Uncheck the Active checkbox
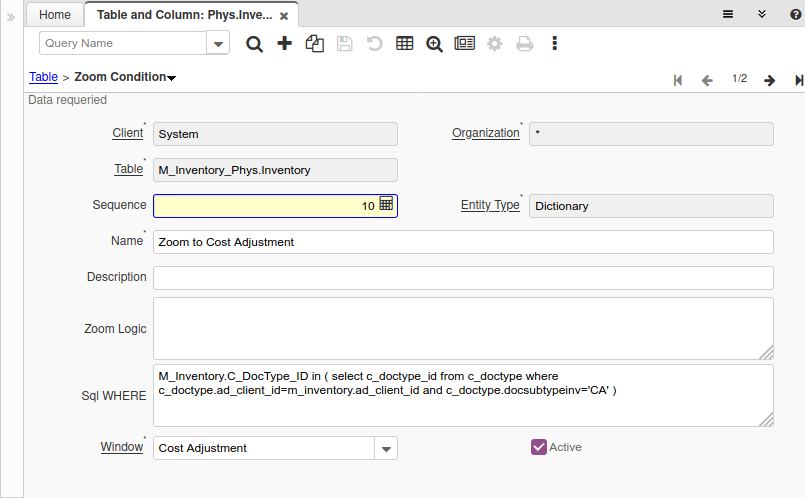 pyautogui.click(x=539, y=447)
